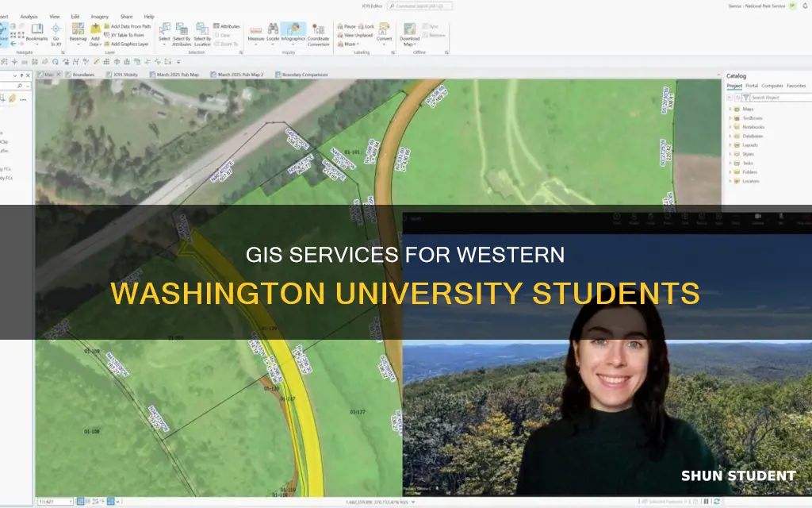Close the Contents pane

click(28, 75)
